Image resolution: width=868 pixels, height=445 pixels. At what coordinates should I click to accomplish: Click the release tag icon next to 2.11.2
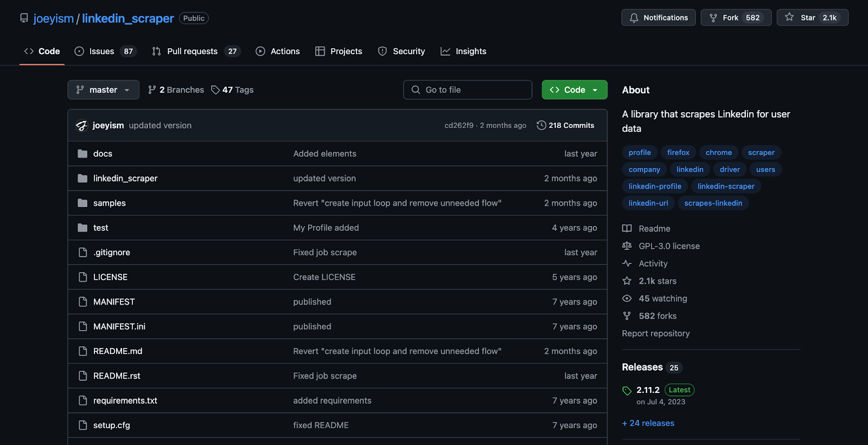627,391
